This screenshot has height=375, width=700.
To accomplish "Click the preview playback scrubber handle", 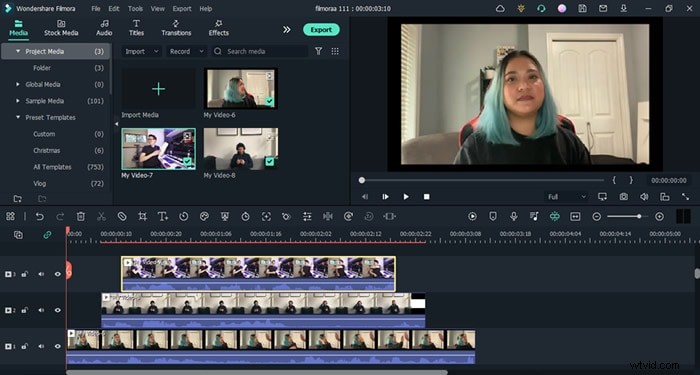I will click(x=362, y=180).
